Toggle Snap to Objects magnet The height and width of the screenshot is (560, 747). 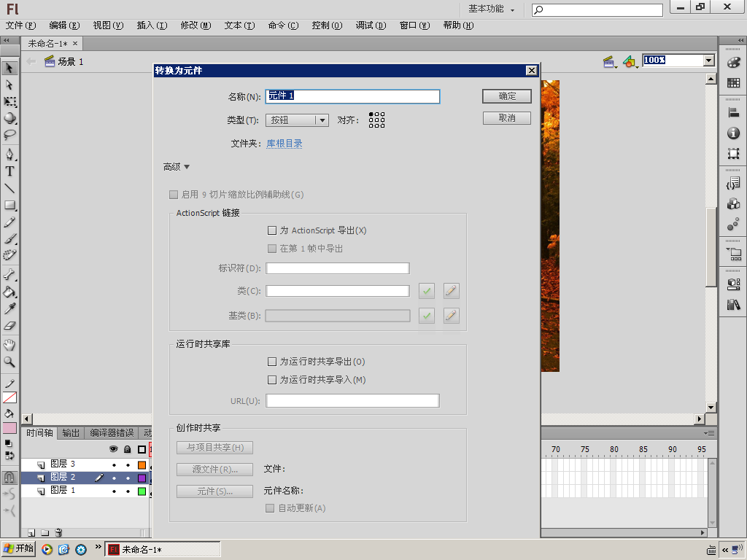pos(9,477)
